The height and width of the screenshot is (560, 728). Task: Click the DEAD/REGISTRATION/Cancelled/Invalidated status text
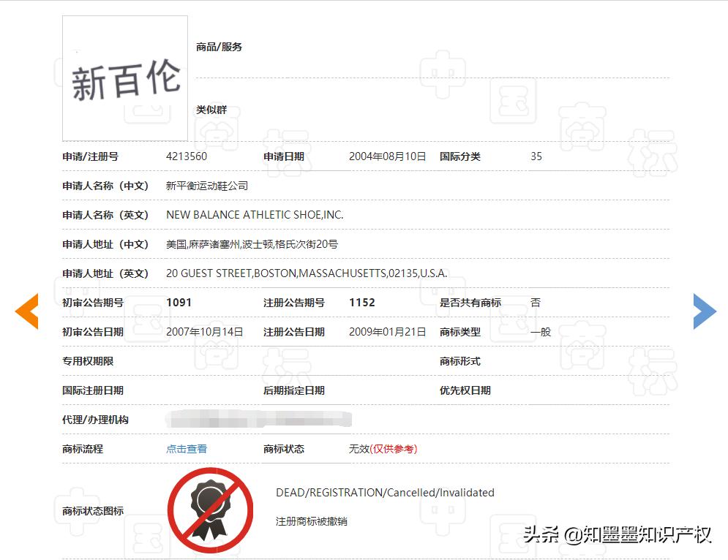[x=386, y=493]
